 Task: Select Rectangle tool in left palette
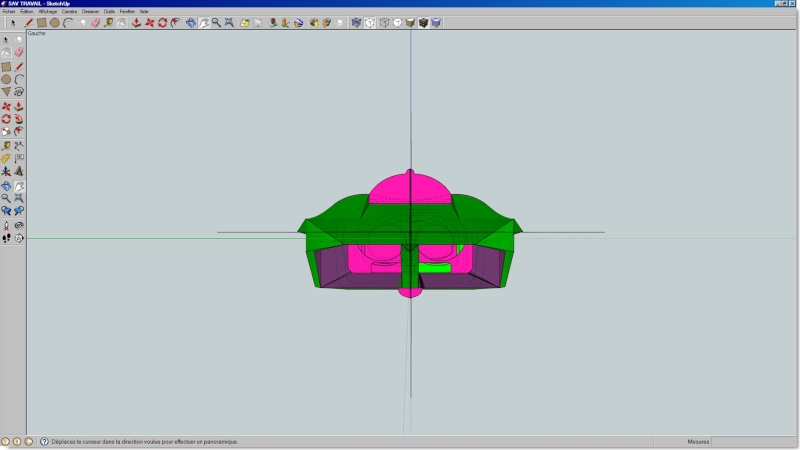(x=6, y=66)
